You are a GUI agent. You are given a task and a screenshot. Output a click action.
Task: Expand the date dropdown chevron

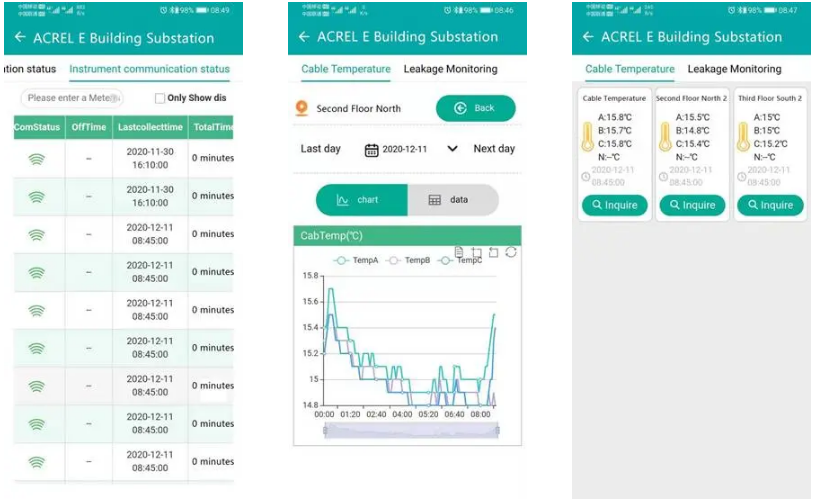point(452,149)
